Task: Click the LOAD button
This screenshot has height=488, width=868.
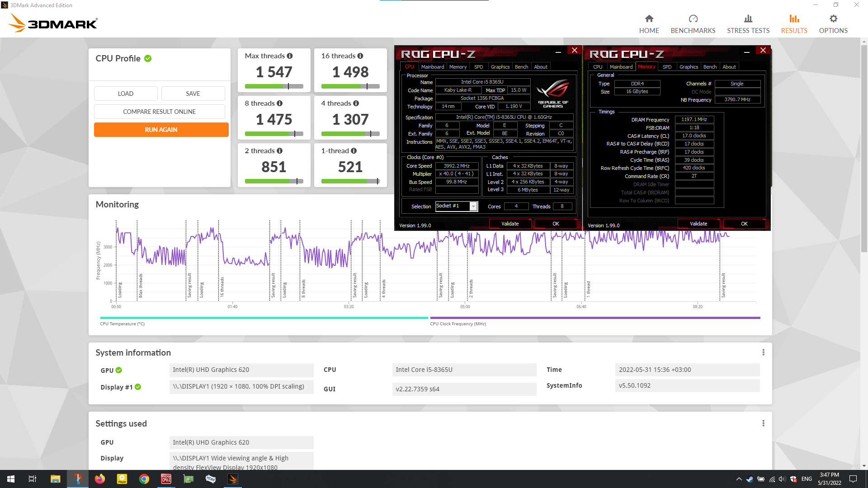Action: point(126,94)
